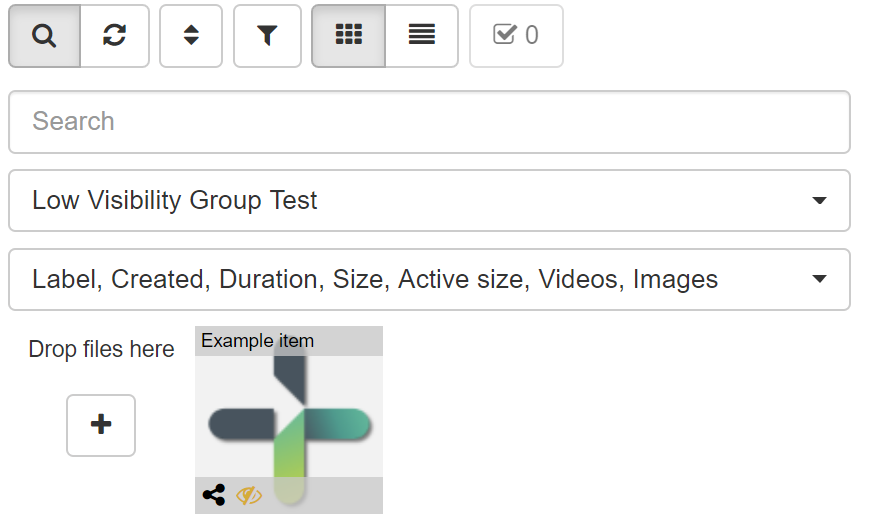The width and height of the screenshot is (880, 532).
Task: Open the sort up-down arrows button
Action: point(191,36)
